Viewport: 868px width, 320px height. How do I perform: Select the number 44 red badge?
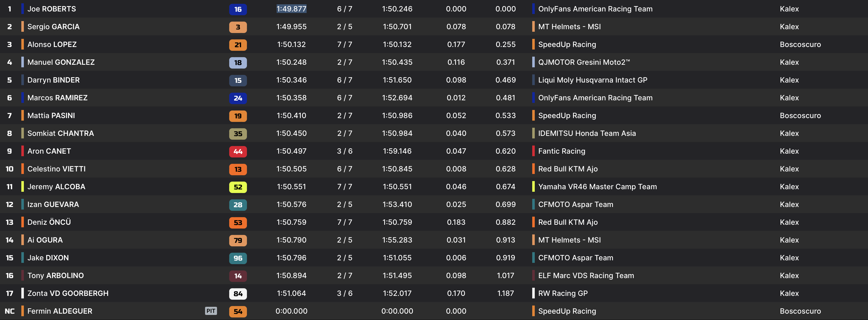pyautogui.click(x=238, y=151)
